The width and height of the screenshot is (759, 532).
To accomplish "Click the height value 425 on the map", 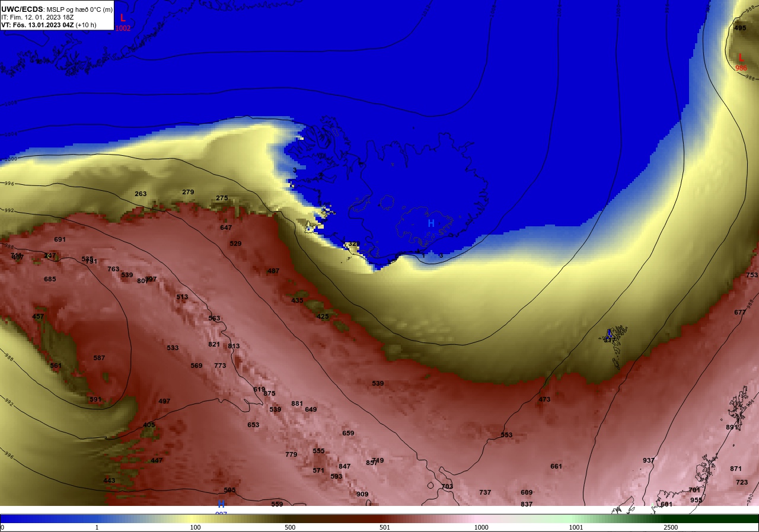I will 323,317.
